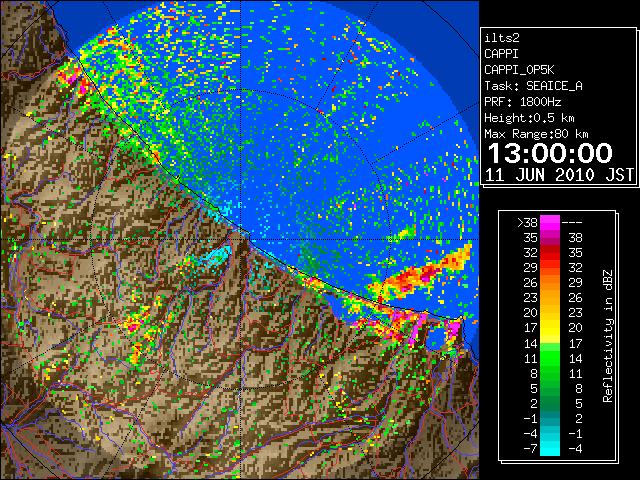
Task: Click the cyan swatch beside "-7"
Action: [550, 449]
